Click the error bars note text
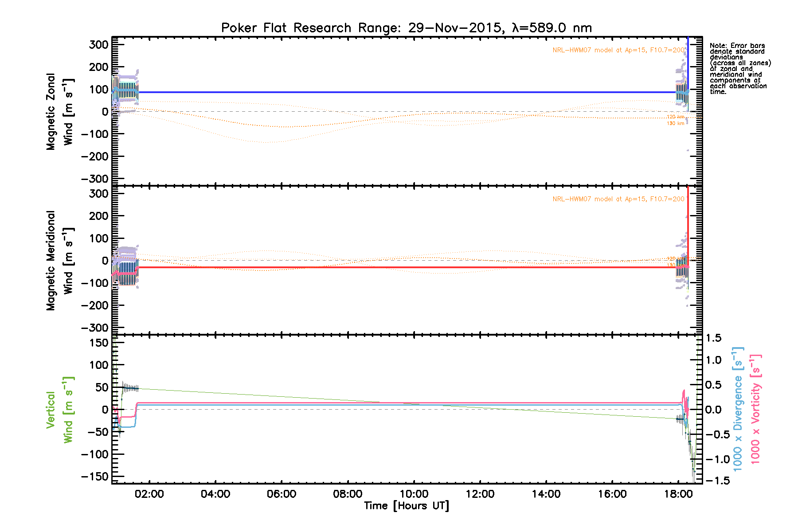Screen dimensions: 798x532 [x=740, y=69]
